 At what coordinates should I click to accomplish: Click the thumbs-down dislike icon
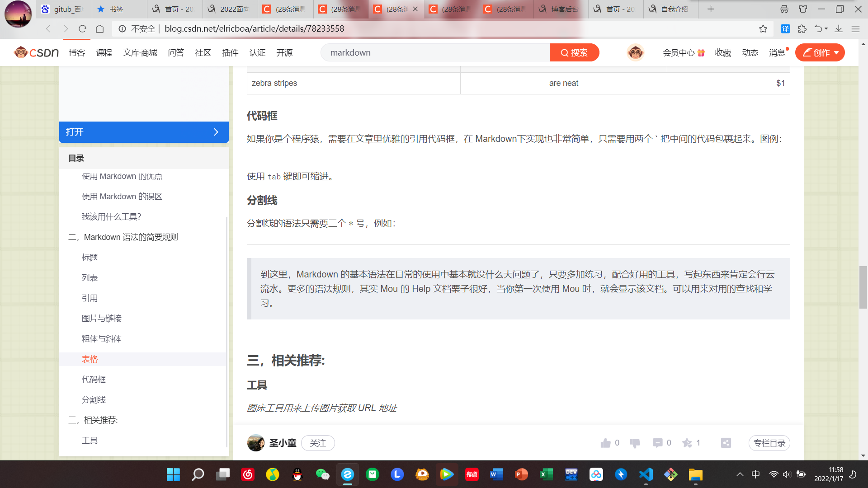(x=635, y=443)
